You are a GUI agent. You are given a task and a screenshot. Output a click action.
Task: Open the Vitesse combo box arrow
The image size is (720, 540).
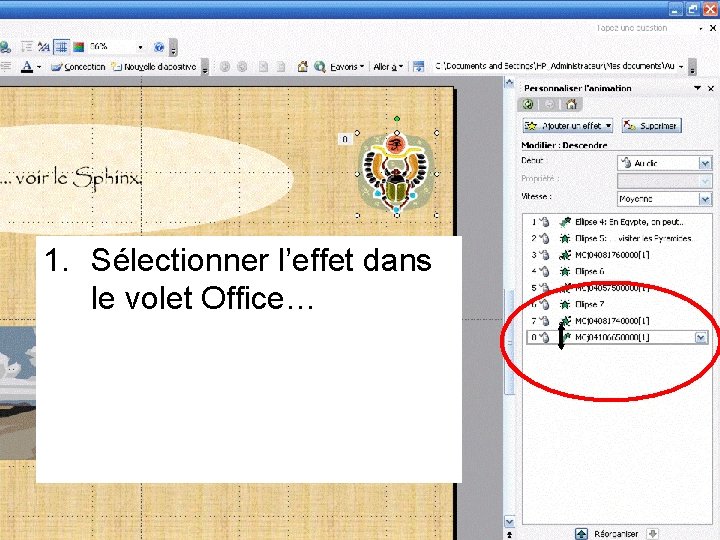705,199
